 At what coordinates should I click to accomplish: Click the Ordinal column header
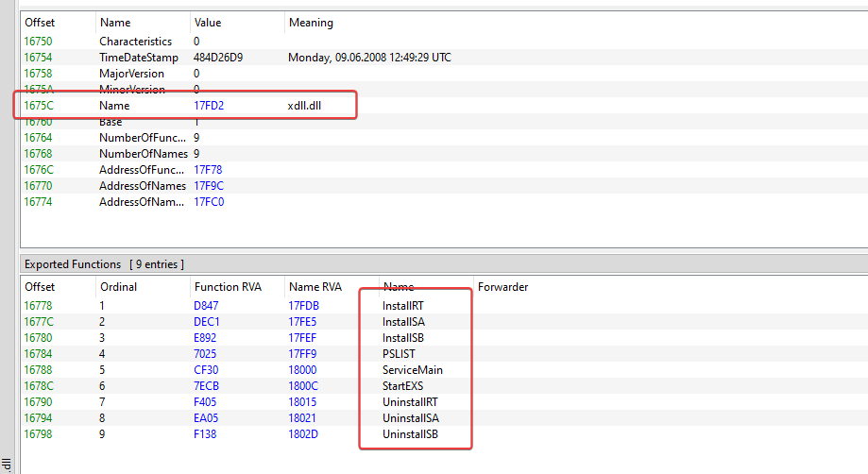point(118,287)
